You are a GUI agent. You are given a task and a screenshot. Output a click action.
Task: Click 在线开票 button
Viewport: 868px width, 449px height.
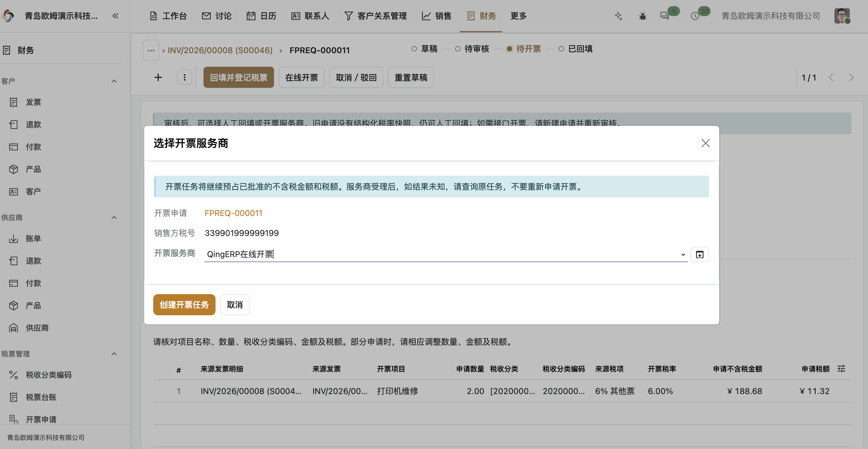click(301, 78)
